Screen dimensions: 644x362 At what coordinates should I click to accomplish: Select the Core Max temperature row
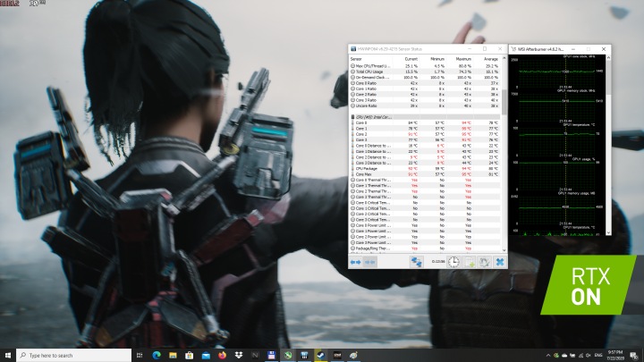[x=425, y=174]
